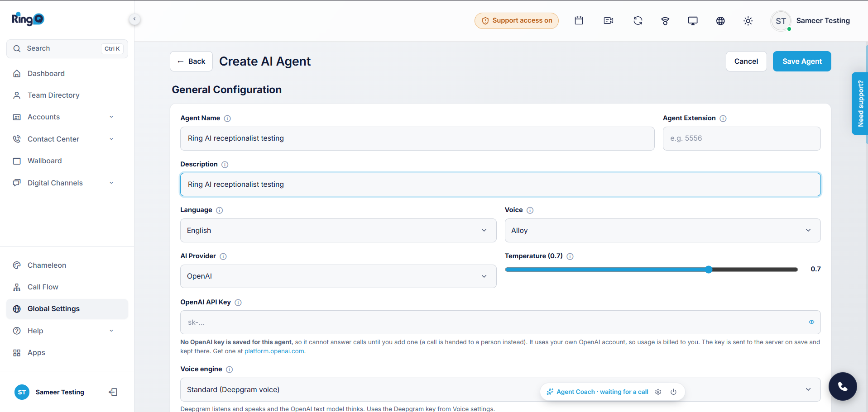Show info tooltip for Voice engine
Viewport: 868px width, 412px height.
pyautogui.click(x=230, y=369)
